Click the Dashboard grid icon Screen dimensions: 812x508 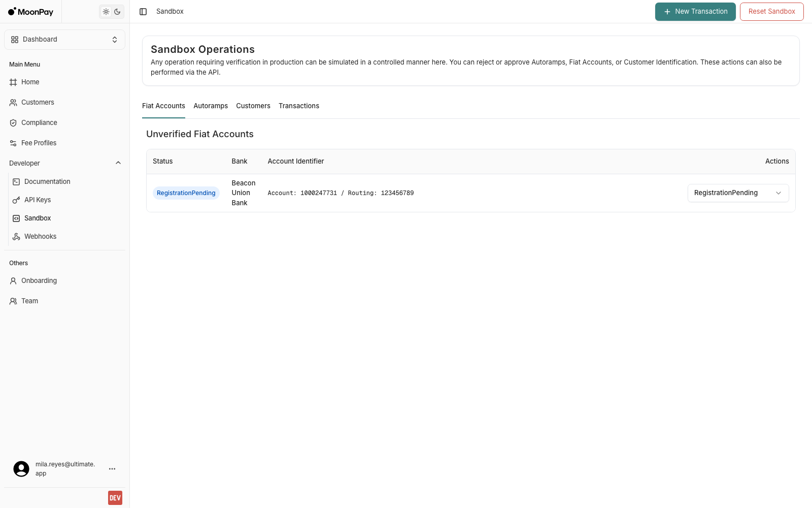pos(15,40)
